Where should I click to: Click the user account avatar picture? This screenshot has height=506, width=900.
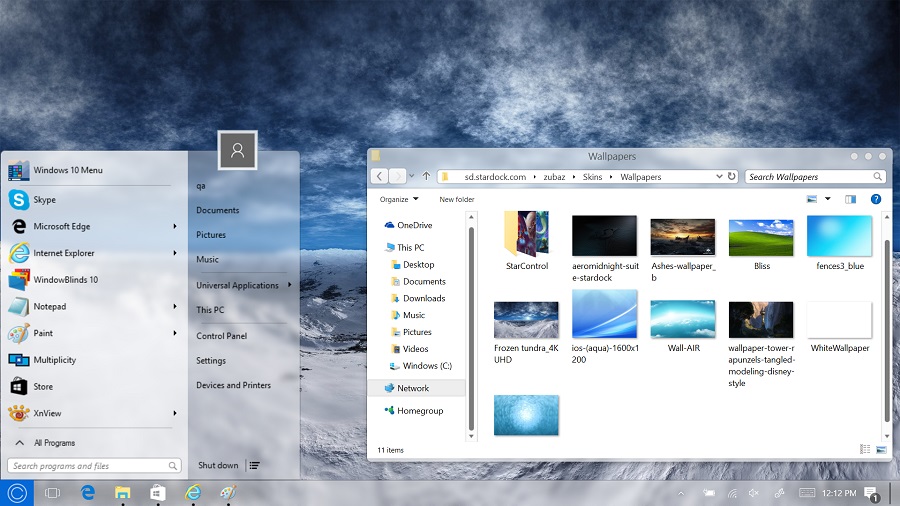[237, 150]
